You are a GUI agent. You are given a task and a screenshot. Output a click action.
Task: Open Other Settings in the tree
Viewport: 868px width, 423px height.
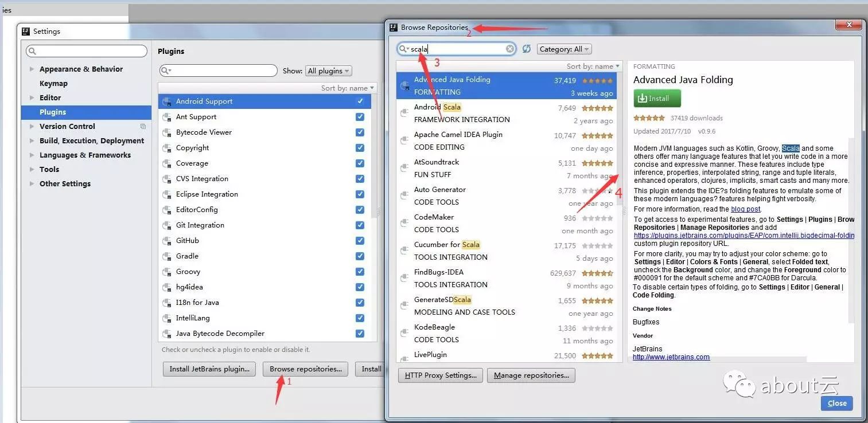tap(65, 184)
